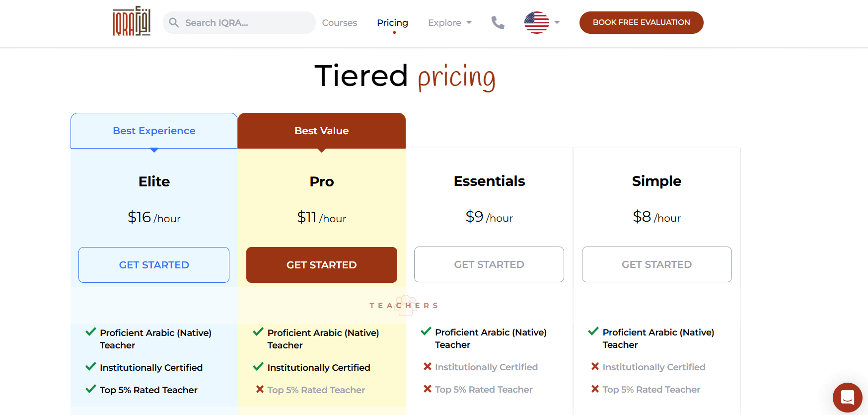The width and height of the screenshot is (868, 415).
Task: Click the IQRA logo
Action: (132, 21)
